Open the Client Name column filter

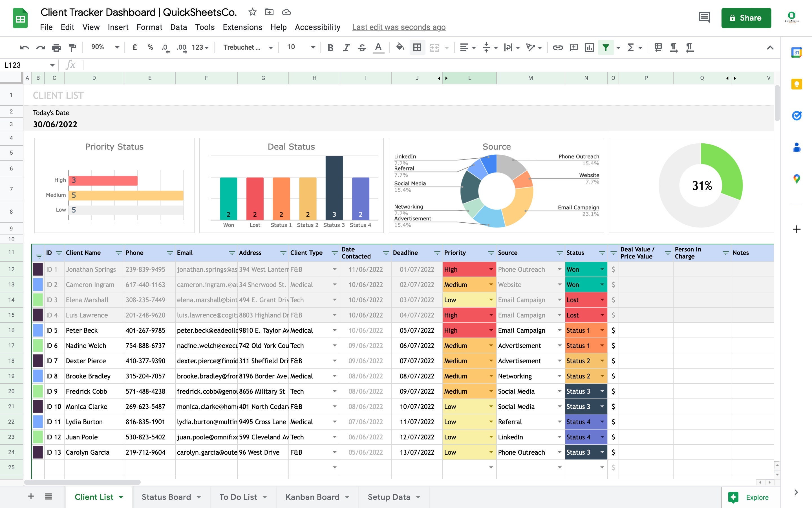[118, 253]
